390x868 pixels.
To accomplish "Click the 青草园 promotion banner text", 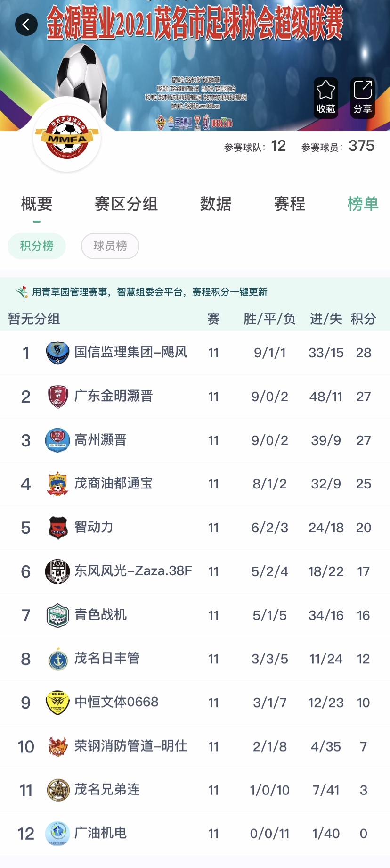I will tap(150, 292).
